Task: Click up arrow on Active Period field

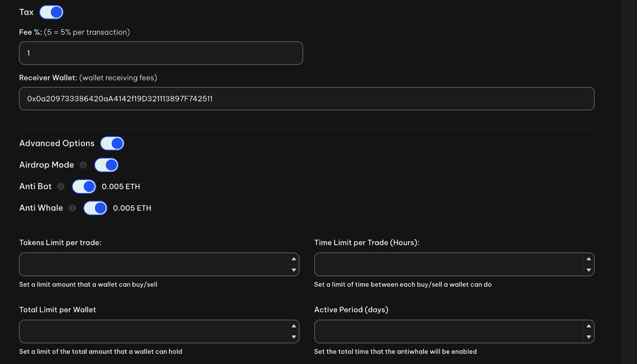Action: pyautogui.click(x=589, y=326)
